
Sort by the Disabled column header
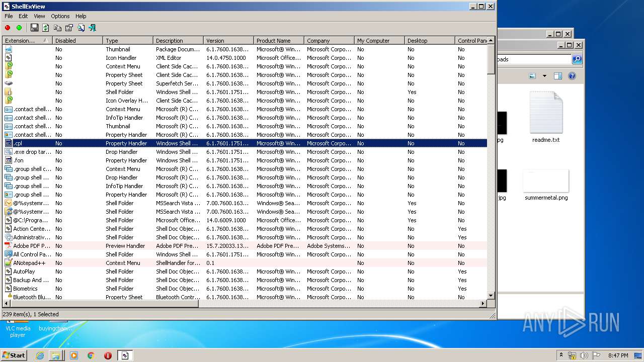[x=77, y=41]
